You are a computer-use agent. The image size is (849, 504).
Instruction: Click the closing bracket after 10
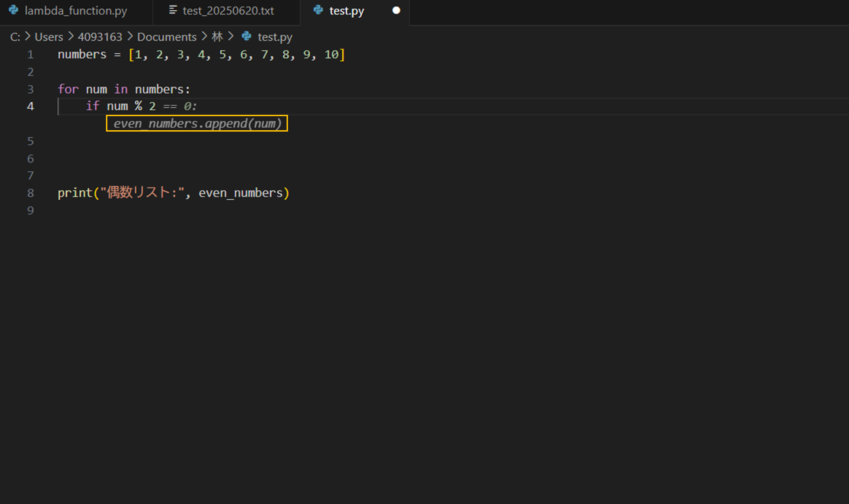(342, 55)
